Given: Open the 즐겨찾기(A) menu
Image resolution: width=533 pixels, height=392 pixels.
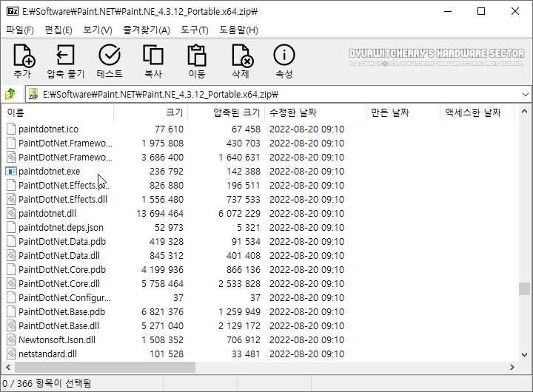Looking at the screenshot, I should click(147, 30).
